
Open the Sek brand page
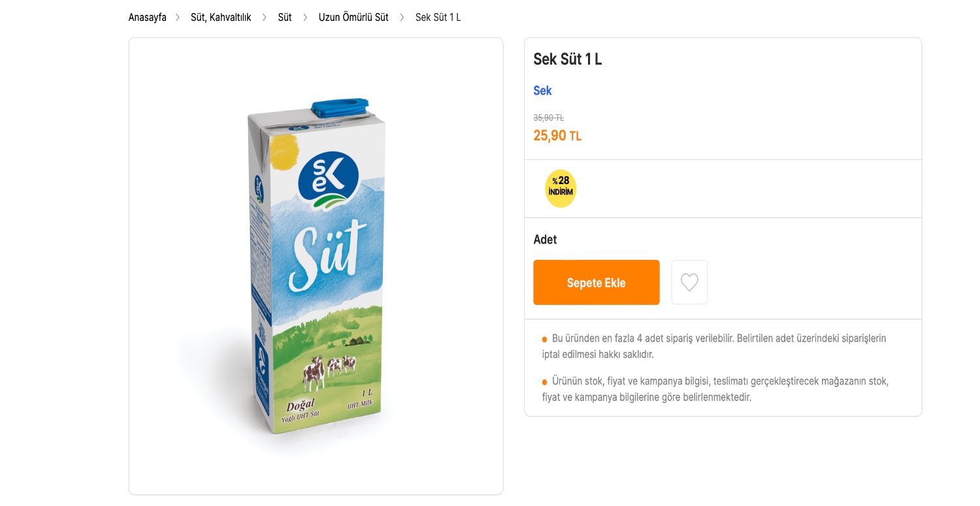[x=542, y=91]
